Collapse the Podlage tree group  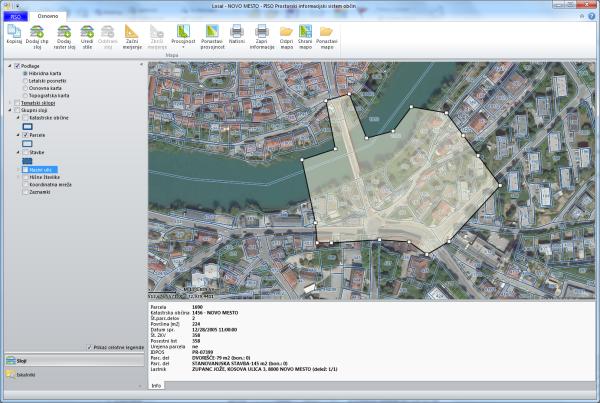[x=9, y=66]
